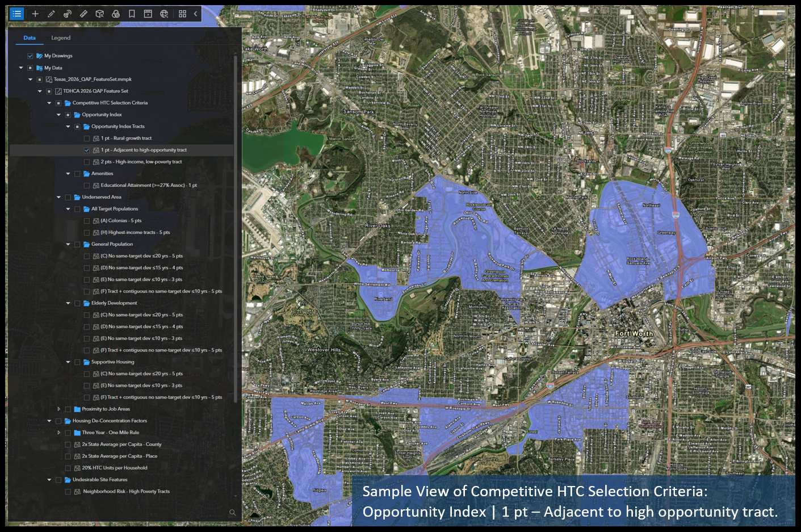The height and width of the screenshot is (532, 801).
Task: Collapse the Opportunity Index Tracts folder
Action: click(68, 126)
